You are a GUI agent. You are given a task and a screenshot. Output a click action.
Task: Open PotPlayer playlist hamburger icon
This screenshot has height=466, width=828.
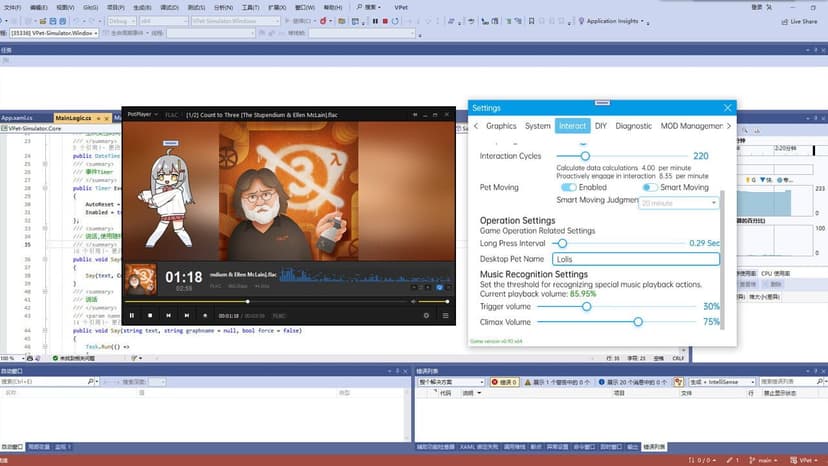click(x=445, y=315)
